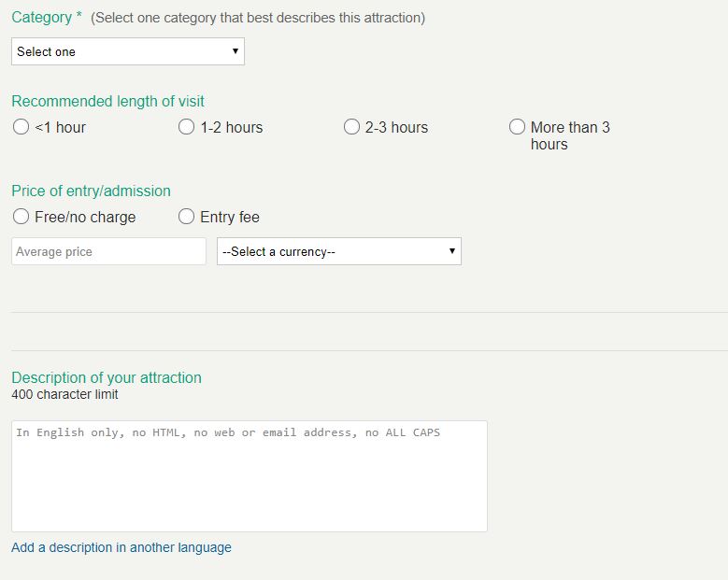This screenshot has height=580, width=728.
Task: Open the Category 'Select one' dropdown
Action: click(x=127, y=51)
